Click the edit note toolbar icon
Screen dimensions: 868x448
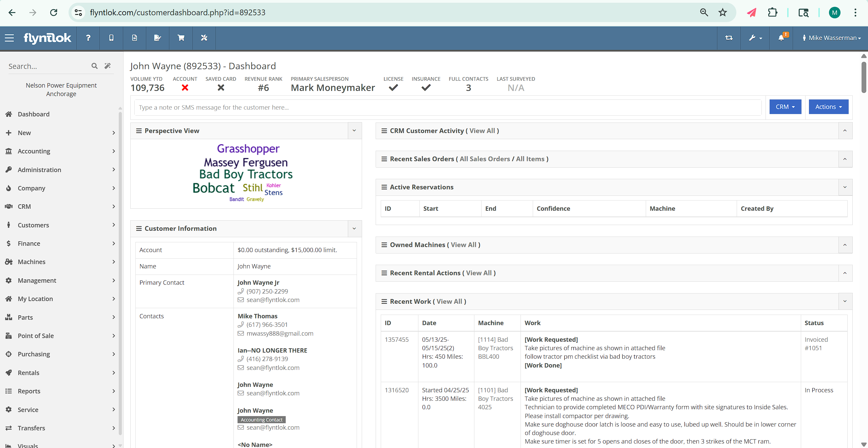tap(157, 38)
